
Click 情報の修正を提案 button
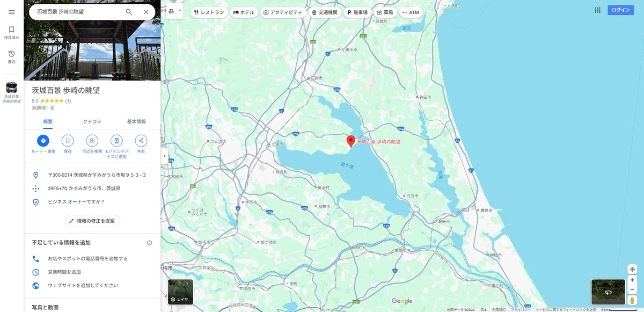[92, 221]
